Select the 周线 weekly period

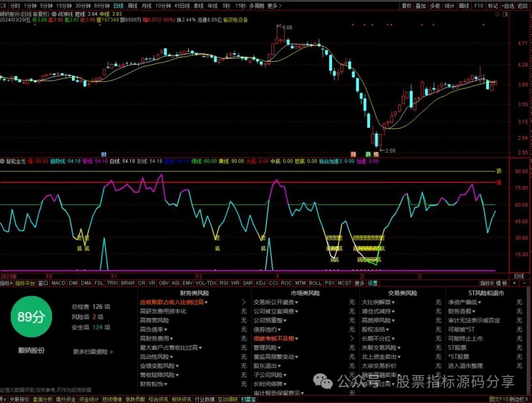[133, 6]
